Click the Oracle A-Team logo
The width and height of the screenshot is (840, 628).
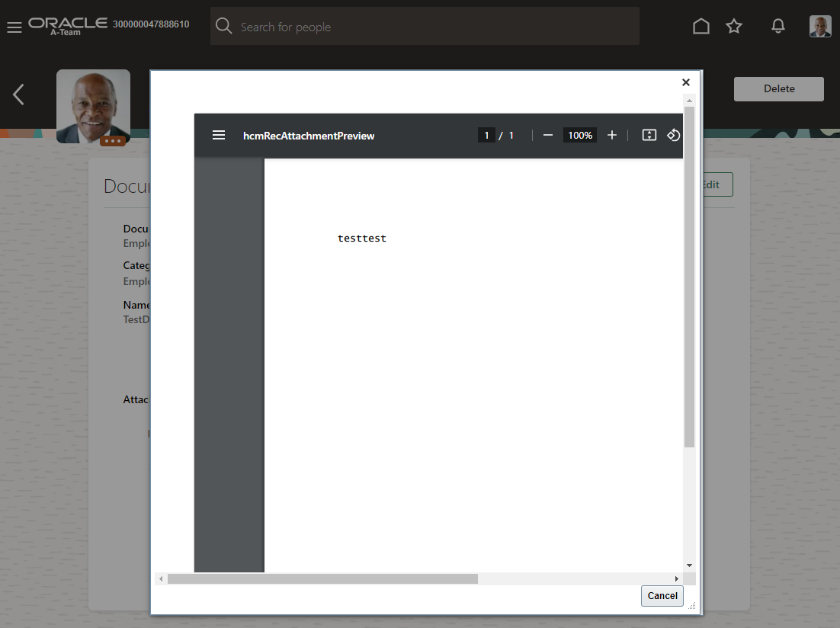click(x=68, y=25)
